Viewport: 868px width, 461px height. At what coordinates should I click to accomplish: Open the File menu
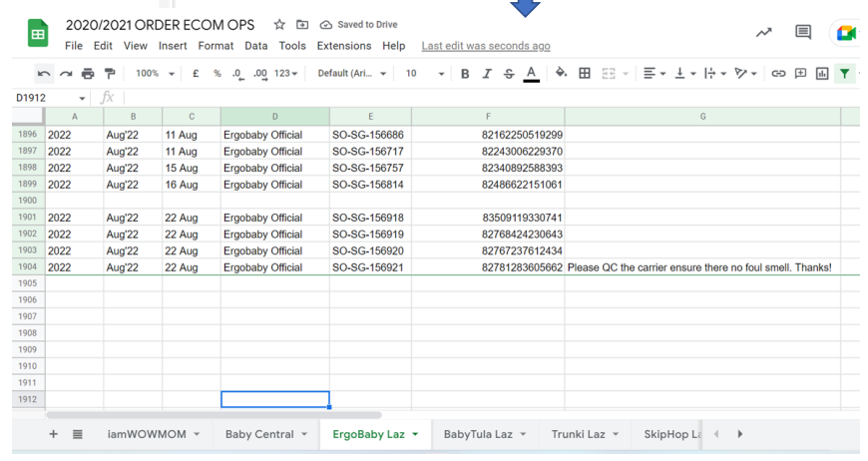coord(74,46)
